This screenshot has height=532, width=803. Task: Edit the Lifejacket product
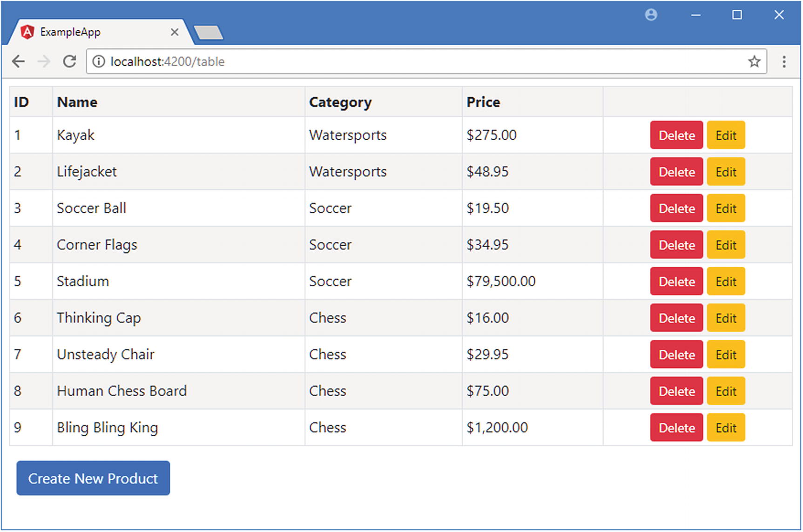click(726, 172)
